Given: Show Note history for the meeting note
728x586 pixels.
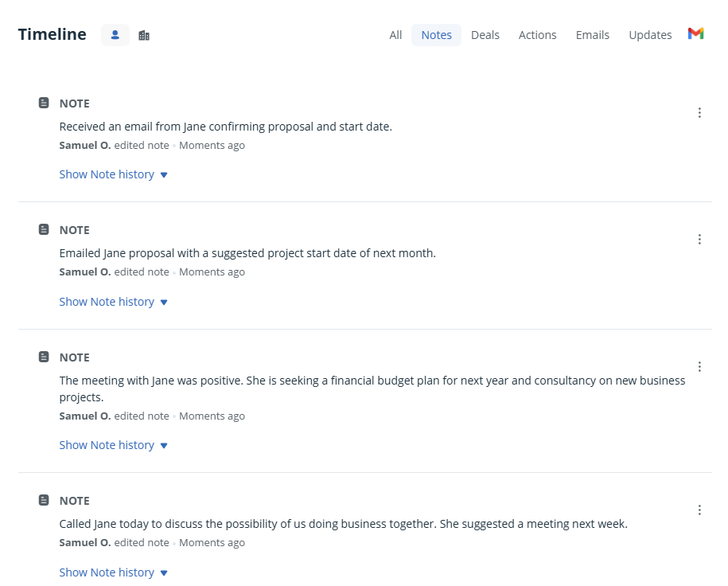Looking at the screenshot, I should pyautogui.click(x=107, y=444).
